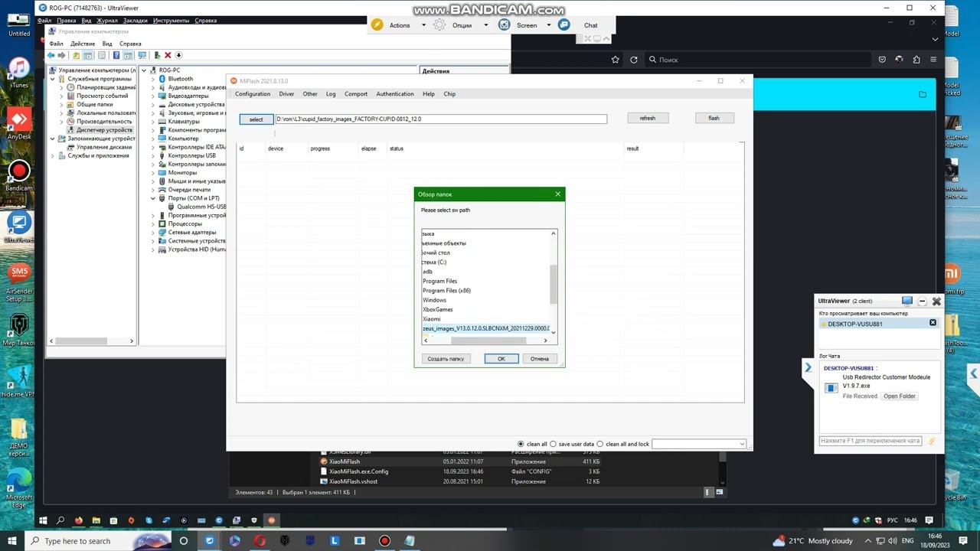980x551 pixels.
Task: Select the zeus_images folder in browse dialog
Action: (486, 328)
